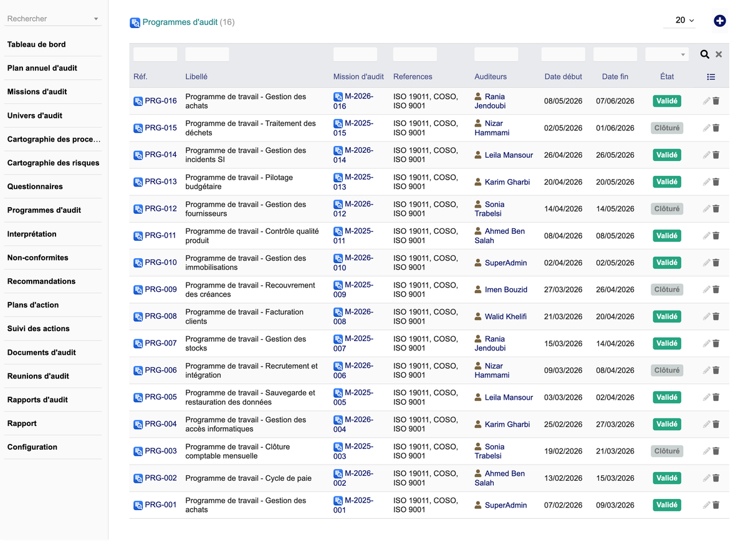Open Questionnaires menu item
Screen dimensions: 748x560
pyautogui.click(x=35, y=186)
